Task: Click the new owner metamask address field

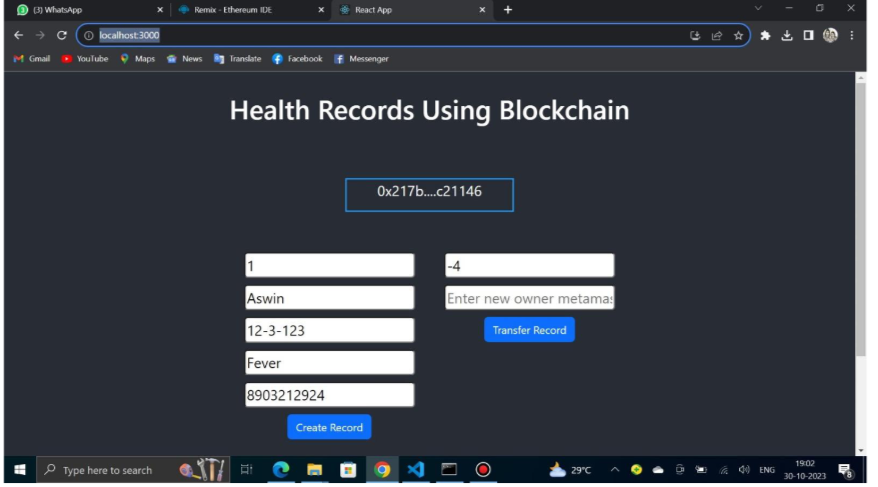Action: (529, 298)
